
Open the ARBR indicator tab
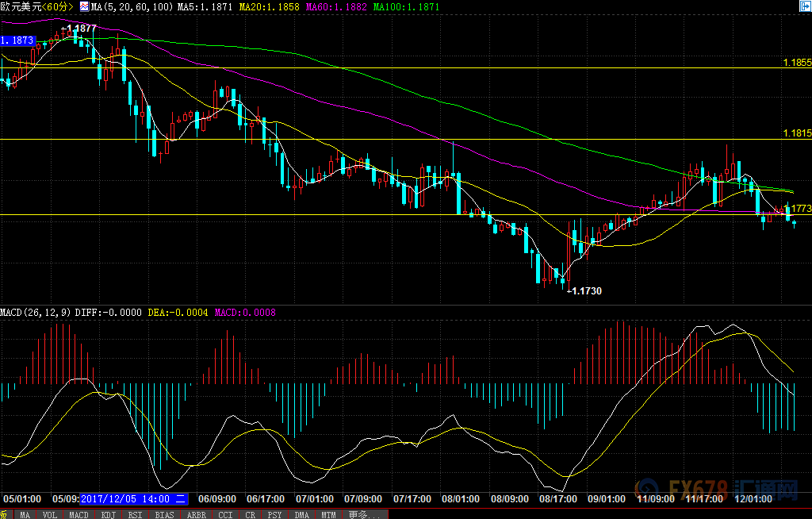click(195, 514)
